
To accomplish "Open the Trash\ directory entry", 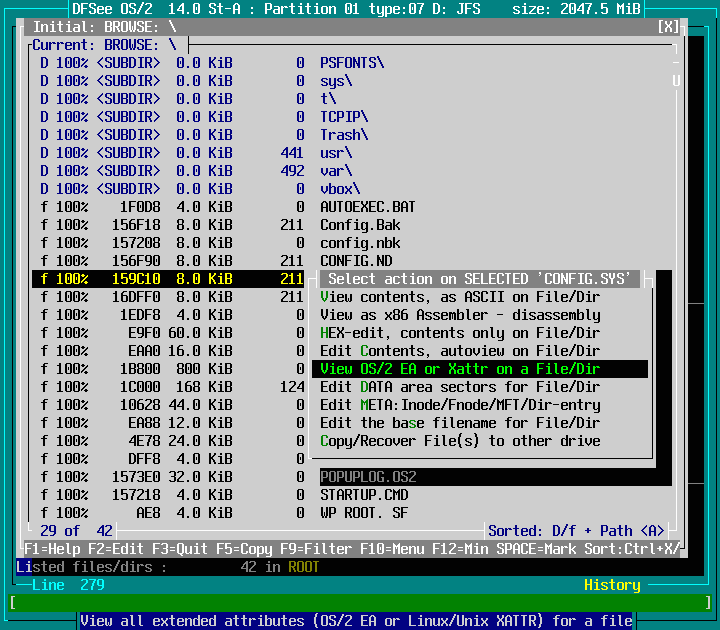I will click(x=343, y=135).
